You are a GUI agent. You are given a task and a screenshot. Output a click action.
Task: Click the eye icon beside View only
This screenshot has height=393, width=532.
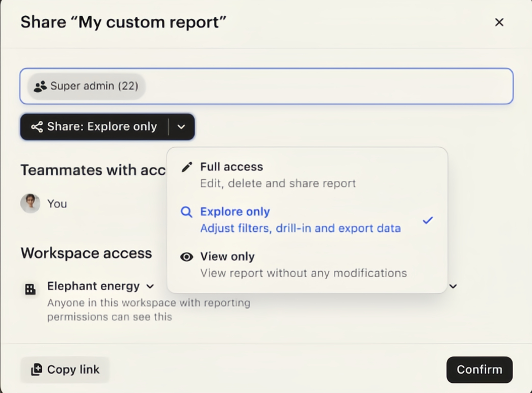(187, 257)
